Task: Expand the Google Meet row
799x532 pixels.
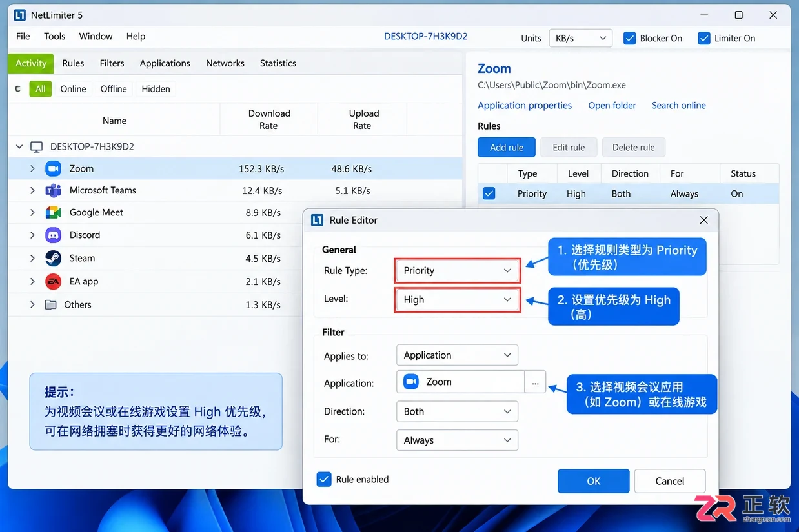Action: click(32, 213)
